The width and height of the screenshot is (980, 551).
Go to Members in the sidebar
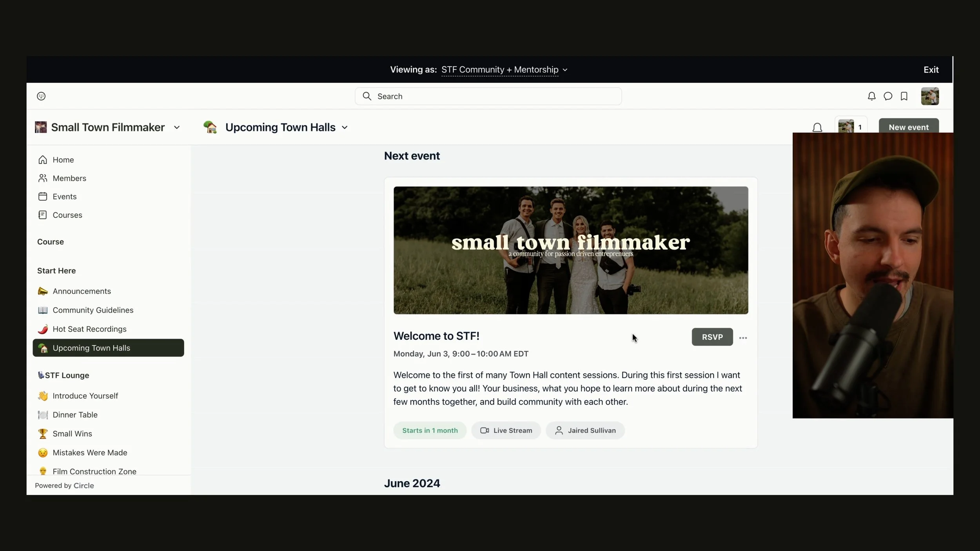click(69, 178)
